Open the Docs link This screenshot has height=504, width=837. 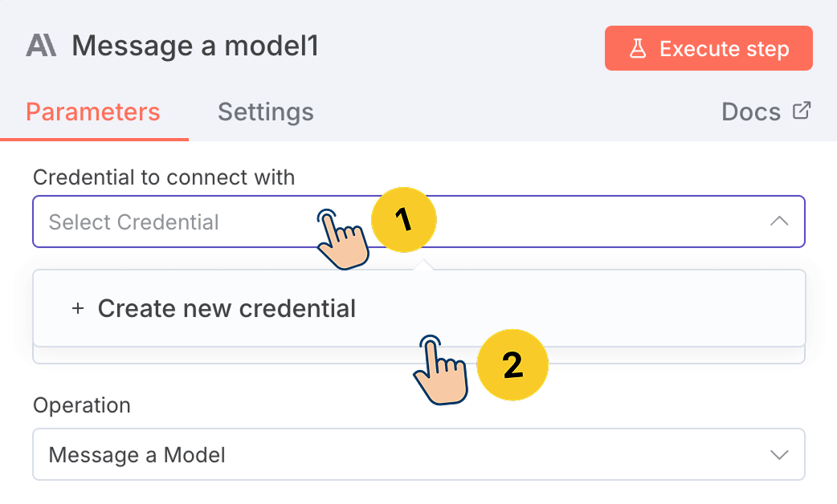point(751,112)
